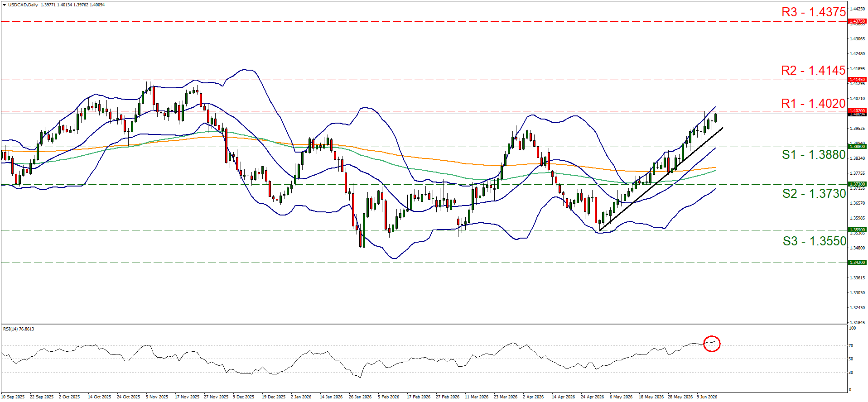Screen dimensions: 868x402
Task: Click the 1.41895 price axis value
Action: tap(857, 69)
